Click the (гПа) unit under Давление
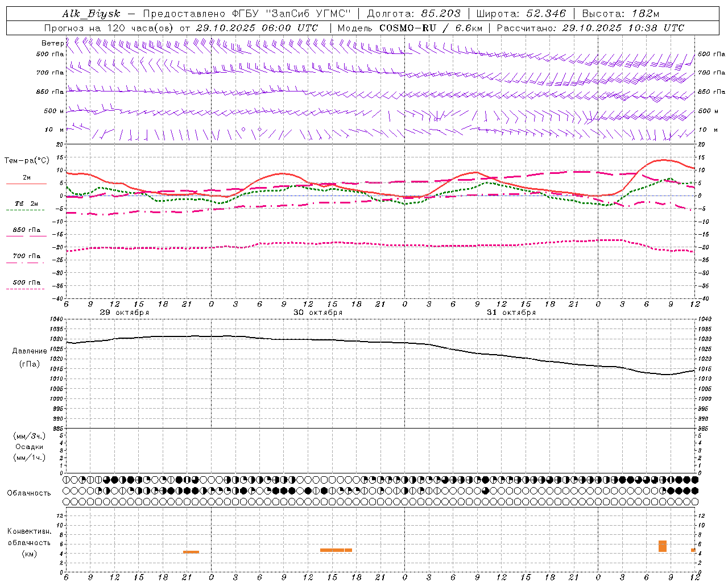728x582 pixels. [30, 364]
